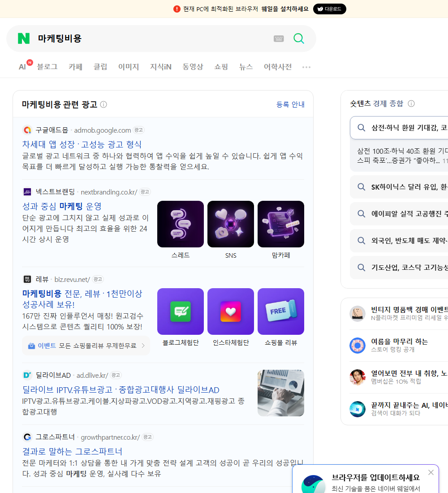Screen dimensions: 448x493
Task: Click the nextbranding.co.kr/ URL
Action: [109, 192]
